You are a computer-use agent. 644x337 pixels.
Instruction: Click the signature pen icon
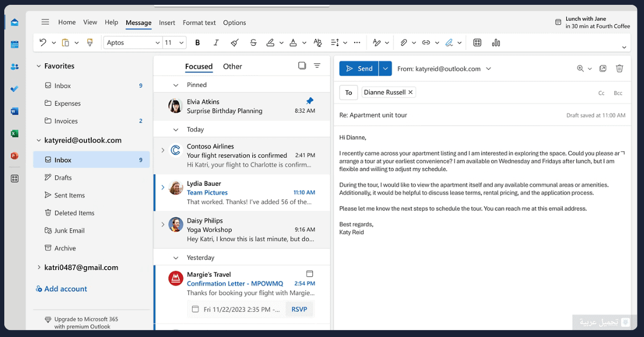[x=449, y=42]
